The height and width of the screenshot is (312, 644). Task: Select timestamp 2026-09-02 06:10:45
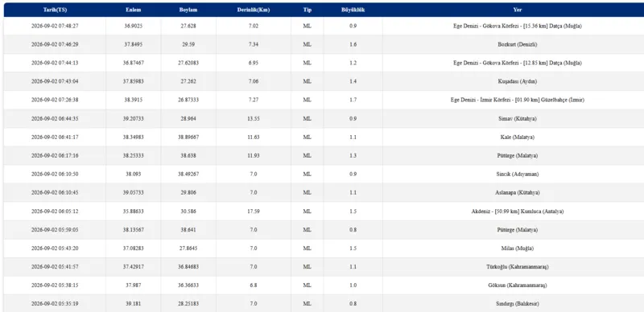coord(55,192)
